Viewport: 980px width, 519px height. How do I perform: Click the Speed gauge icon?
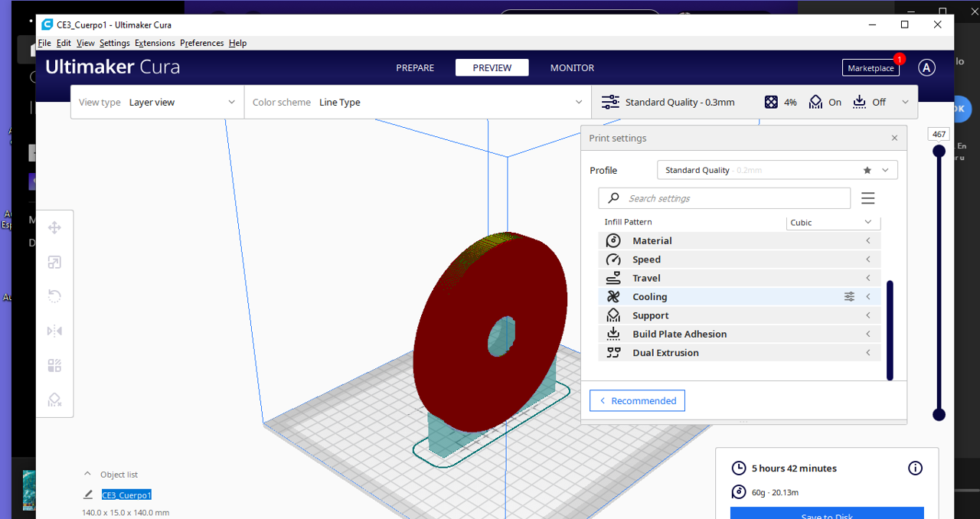coord(613,259)
